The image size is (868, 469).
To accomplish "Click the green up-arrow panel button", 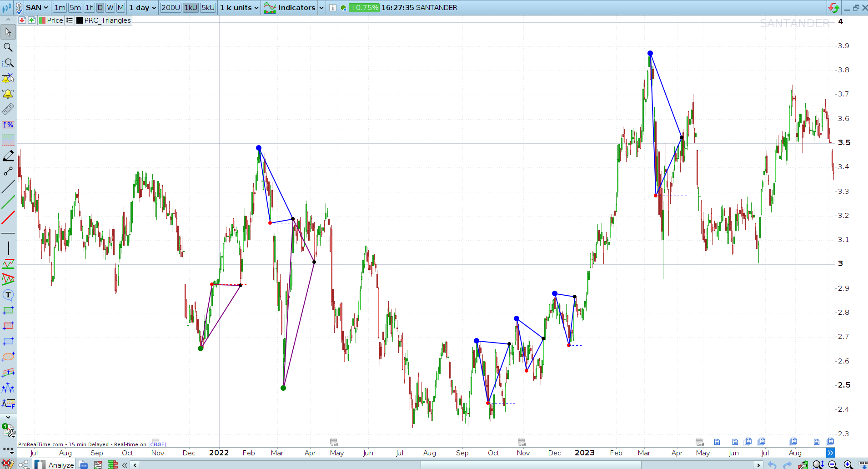I will click(x=31, y=20).
